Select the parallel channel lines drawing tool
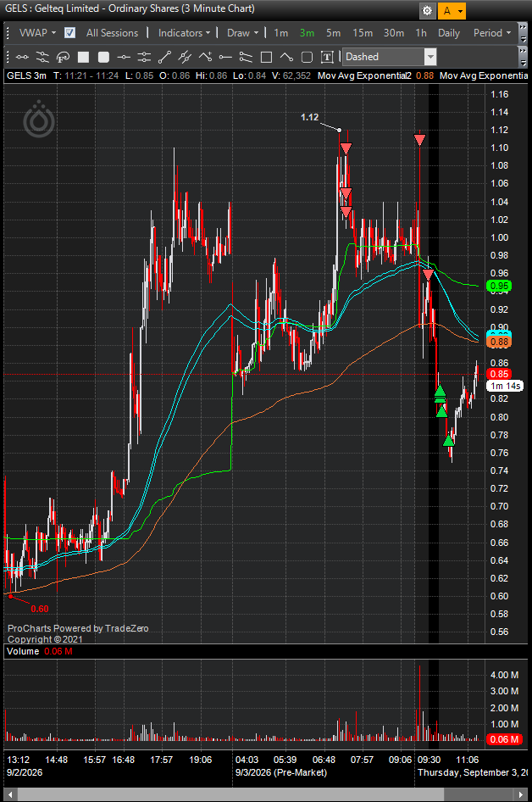 click(42, 57)
